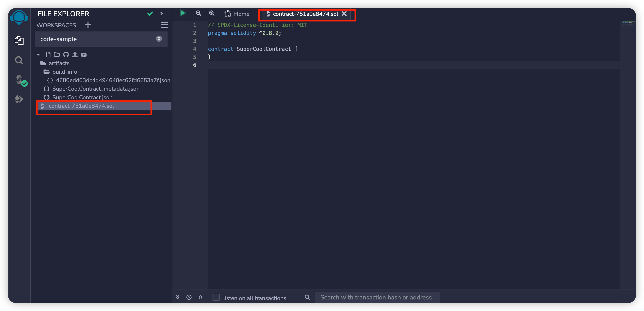Click the SuperCoolContract contract declaration line
This screenshot has height=311, width=644.
[253, 49]
